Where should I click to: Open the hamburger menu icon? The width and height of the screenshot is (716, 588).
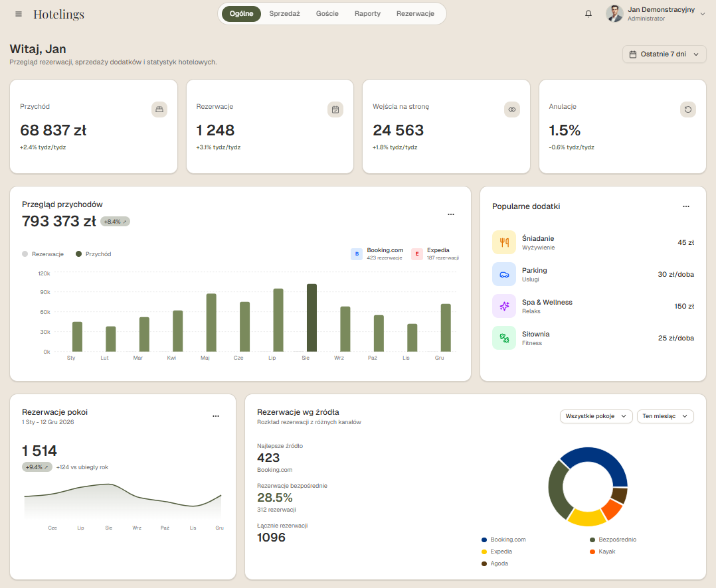pos(19,14)
